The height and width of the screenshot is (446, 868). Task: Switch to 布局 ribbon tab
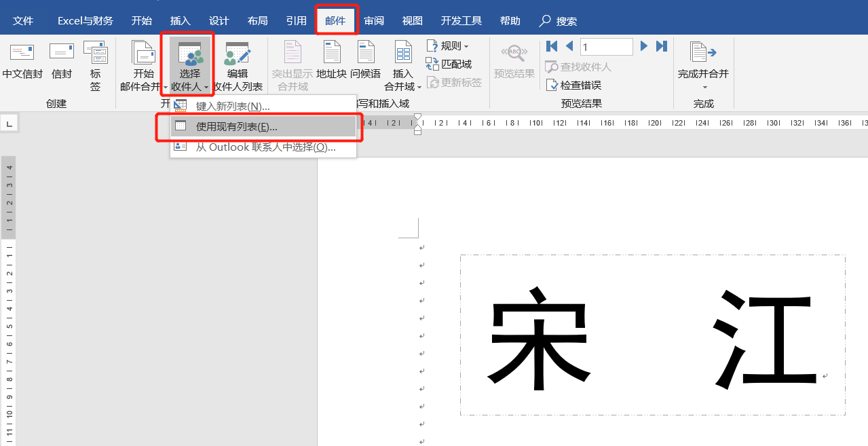pyautogui.click(x=258, y=21)
